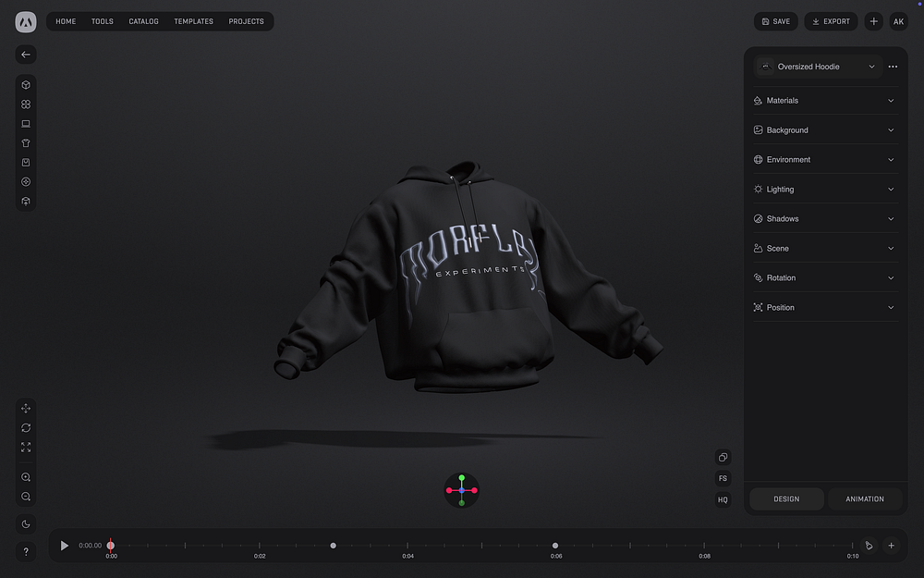Open the Catalog menu
This screenshot has width=924, height=578.
click(144, 21)
